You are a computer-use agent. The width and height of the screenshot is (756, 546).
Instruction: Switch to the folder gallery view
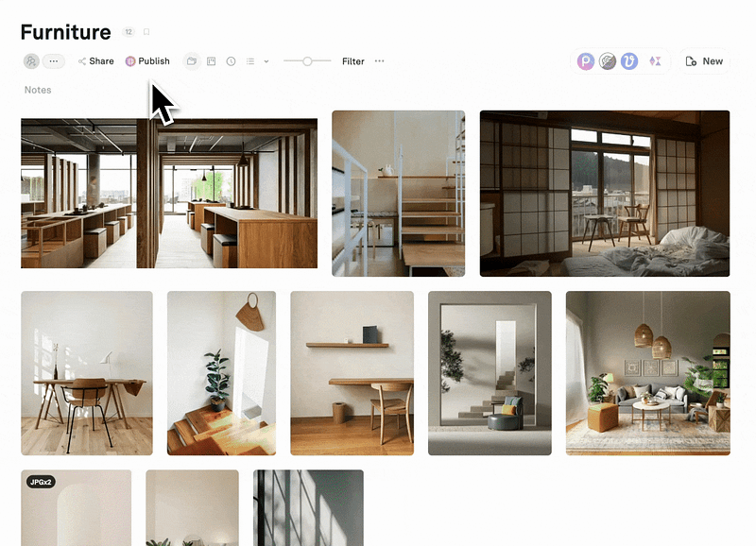192,61
